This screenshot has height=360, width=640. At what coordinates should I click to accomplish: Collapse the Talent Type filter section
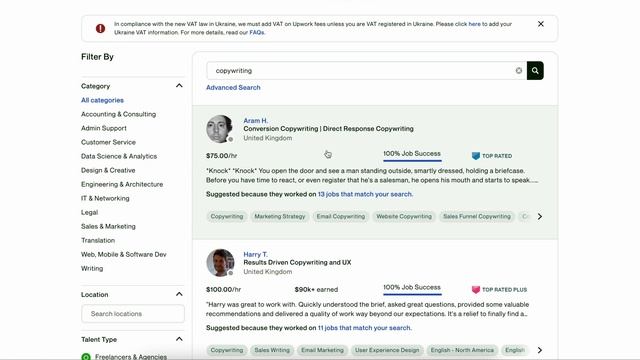click(x=179, y=339)
